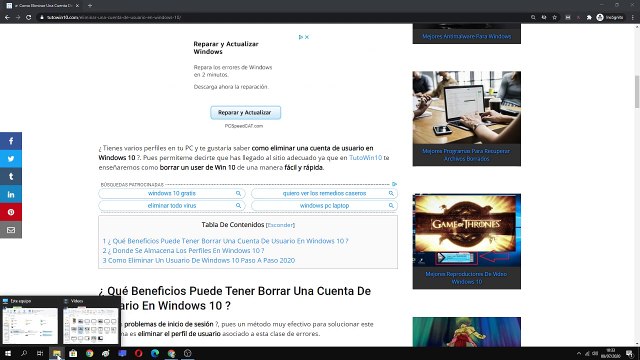This screenshot has width=640, height=360.
Task: Launch Microsoft Edge from taskbar
Action: click(155, 353)
